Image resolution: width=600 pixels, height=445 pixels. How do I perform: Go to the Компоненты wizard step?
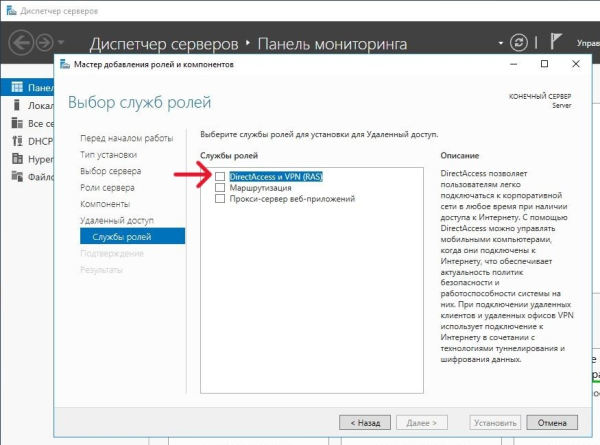(x=105, y=204)
